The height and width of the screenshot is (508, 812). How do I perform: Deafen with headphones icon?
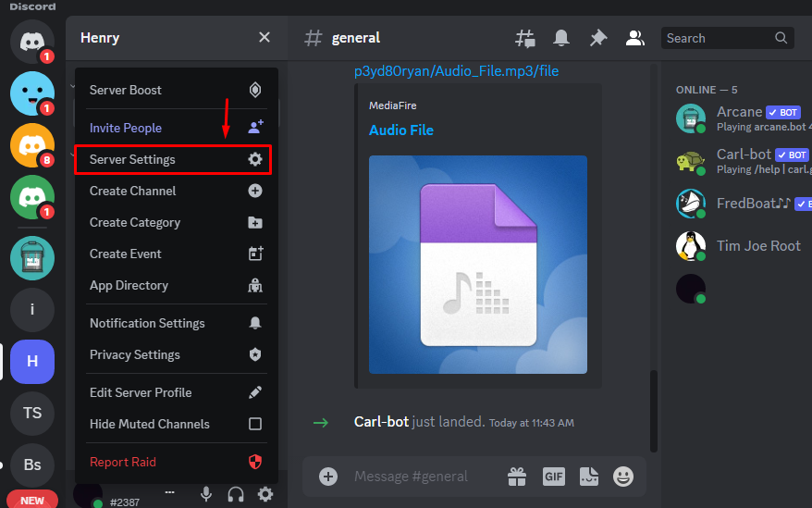pos(236,494)
